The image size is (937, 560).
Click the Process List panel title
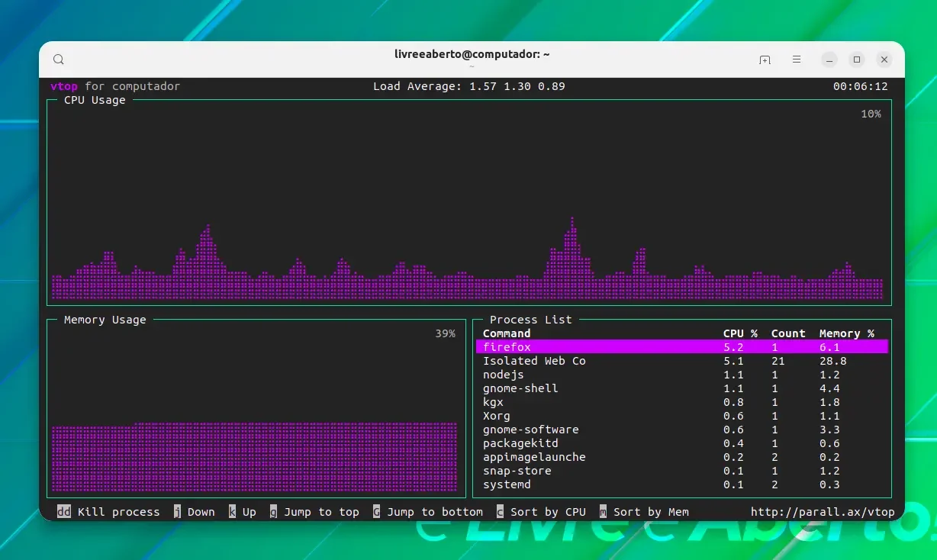[x=531, y=320]
